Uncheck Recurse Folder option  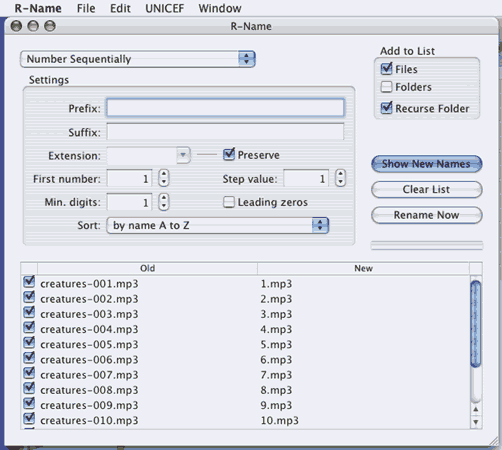pos(386,108)
